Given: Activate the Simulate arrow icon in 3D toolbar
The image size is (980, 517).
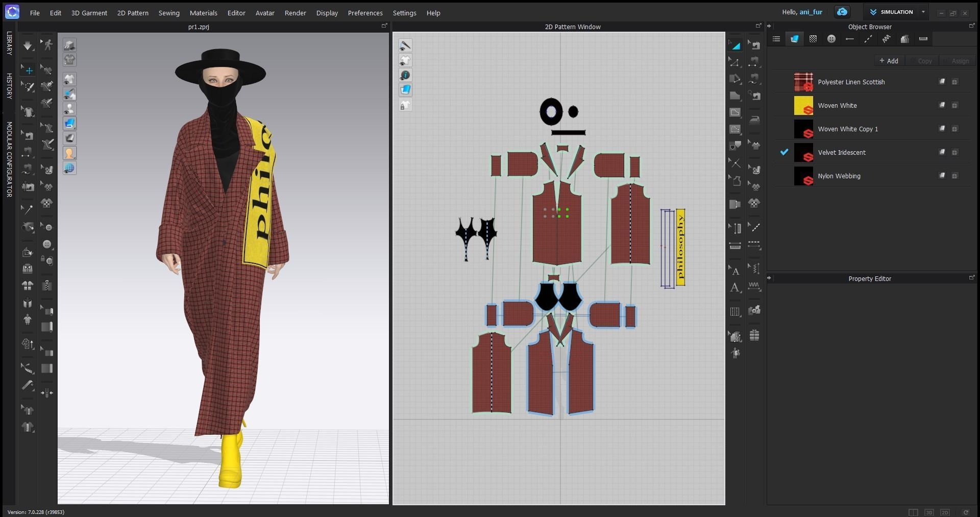Looking at the screenshot, I should (x=27, y=45).
